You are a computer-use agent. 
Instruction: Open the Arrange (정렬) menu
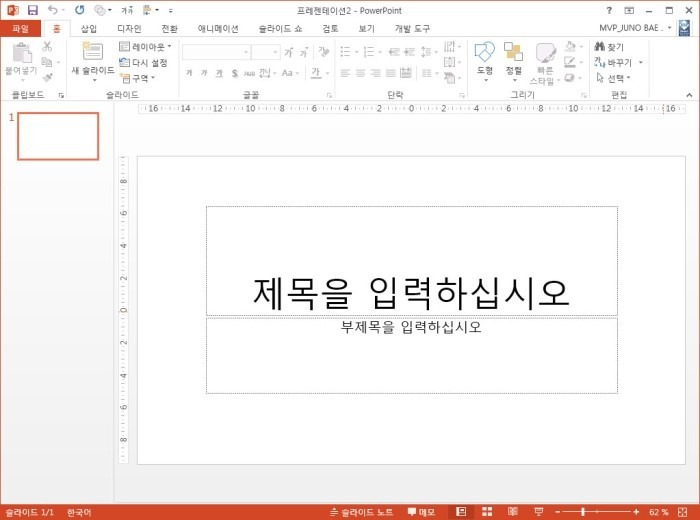click(513, 62)
